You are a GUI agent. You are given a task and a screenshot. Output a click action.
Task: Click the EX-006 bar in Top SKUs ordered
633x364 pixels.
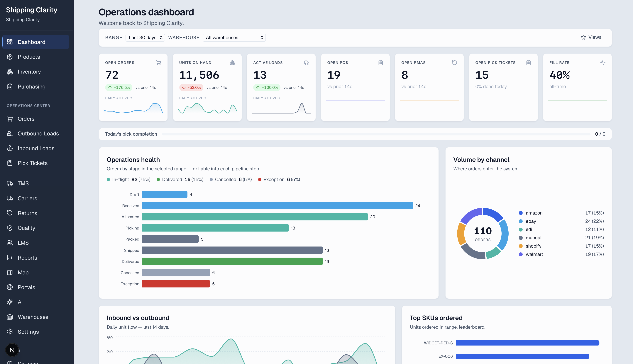click(x=522, y=356)
